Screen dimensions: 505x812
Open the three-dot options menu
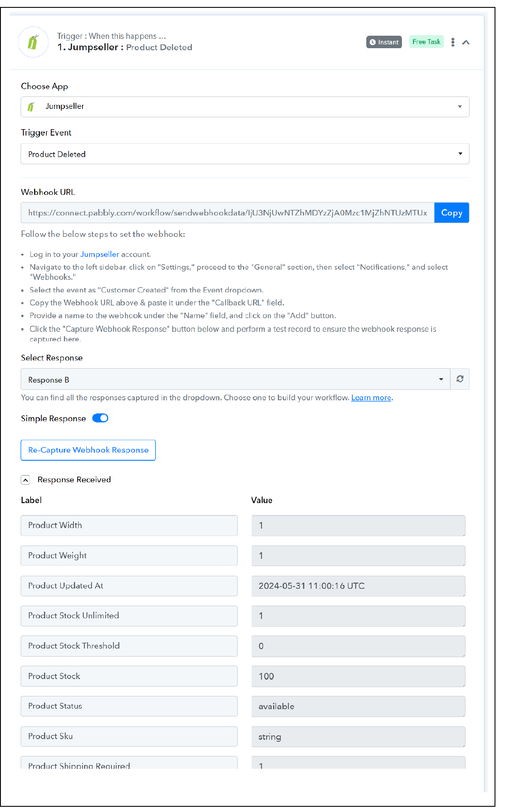pyautogui.click(x=453, y=42)
